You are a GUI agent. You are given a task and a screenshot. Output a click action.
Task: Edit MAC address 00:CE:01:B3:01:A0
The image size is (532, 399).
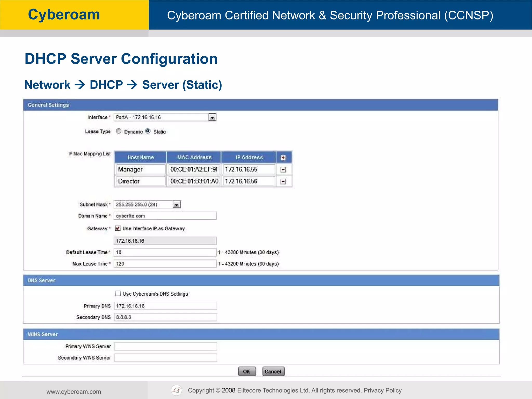pyautogui.click(x=194, y=181)
